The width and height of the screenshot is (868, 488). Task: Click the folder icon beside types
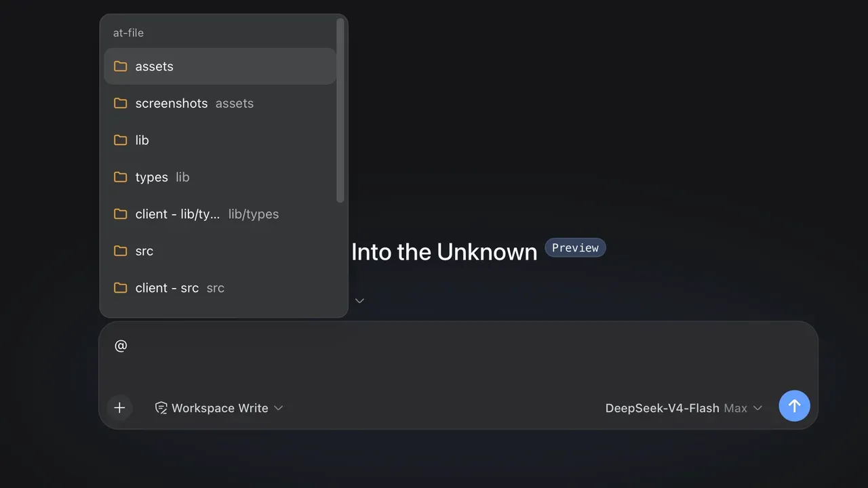click(x=121, y=177)
